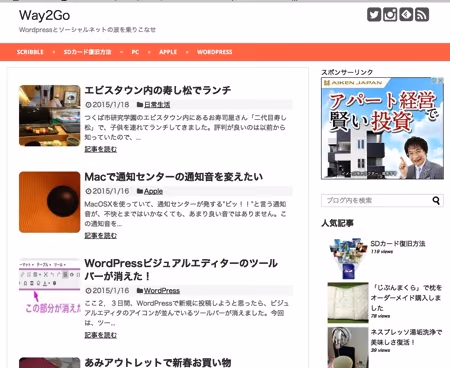Expand the SCRIBBLE menu arrow
This screenshot has height=368, width=450.
[x=54, y=52]
